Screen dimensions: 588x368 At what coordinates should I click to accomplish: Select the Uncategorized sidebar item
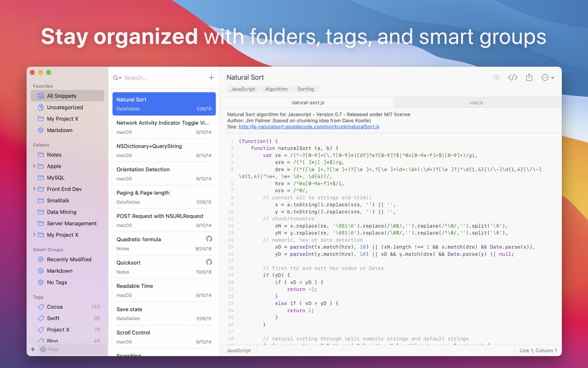pyautogui.click(x=65, y=107)
